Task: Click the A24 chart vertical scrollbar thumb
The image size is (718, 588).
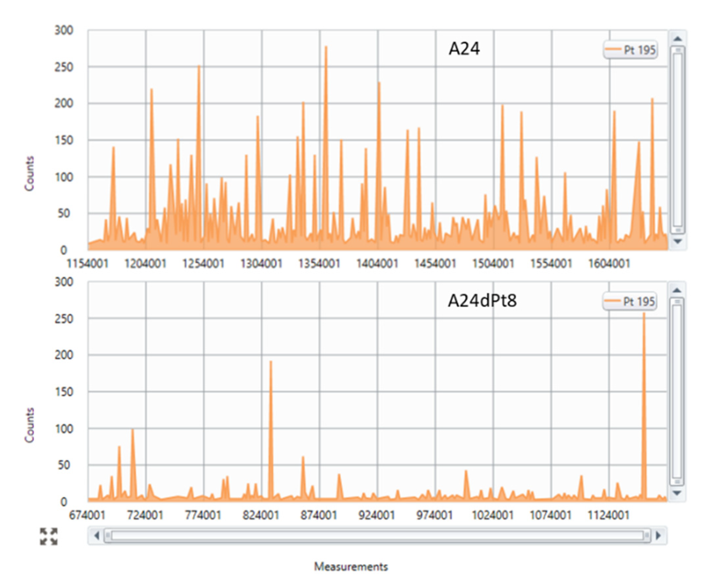Action: pos(677,139)
